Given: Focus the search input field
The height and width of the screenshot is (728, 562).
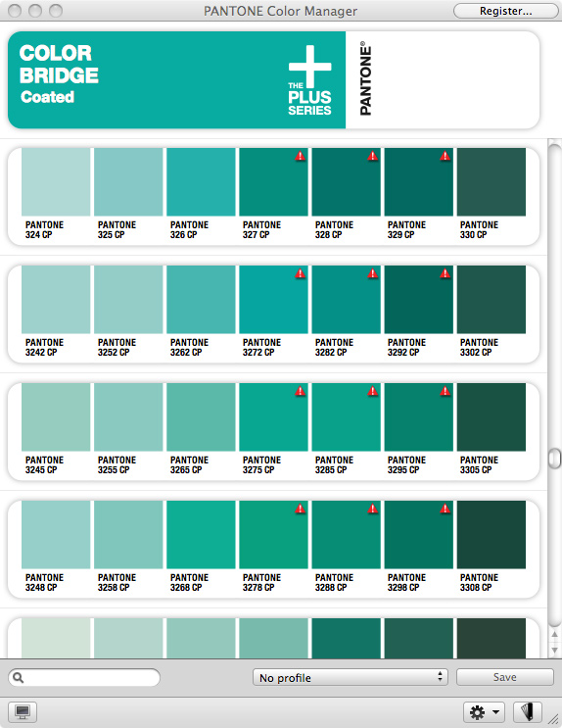Looking at the screenshot, I should (84, 677).
